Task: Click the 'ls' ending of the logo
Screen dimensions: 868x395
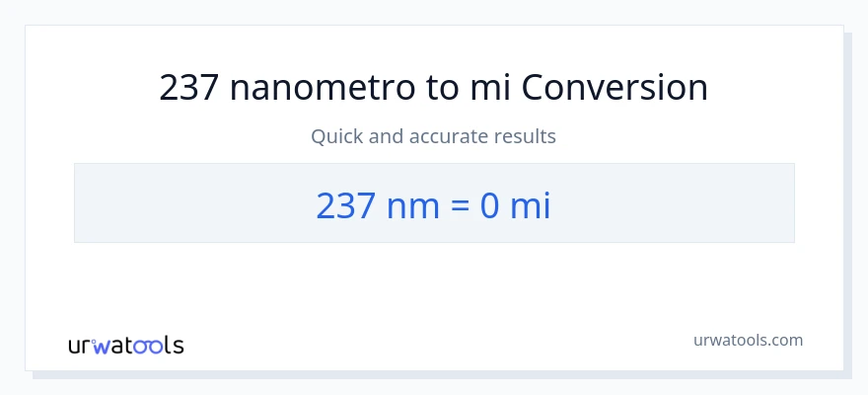Action: (x=174, y=346)
